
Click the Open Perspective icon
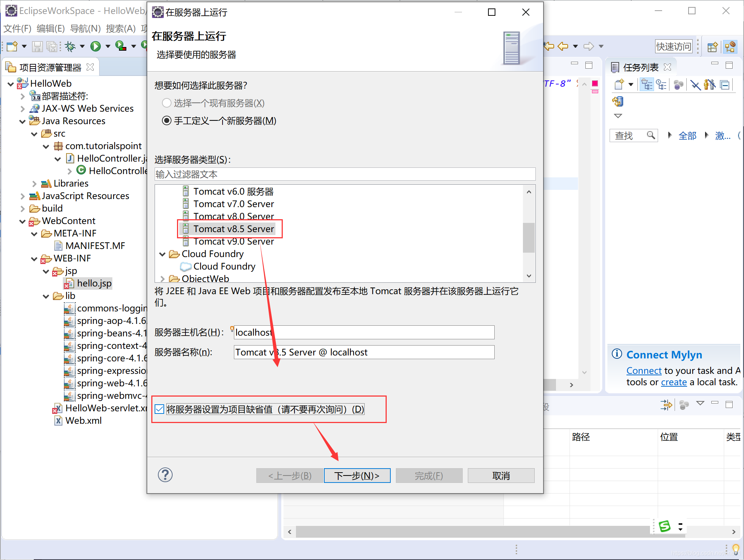pyautogui.click(x=712, y=47)
